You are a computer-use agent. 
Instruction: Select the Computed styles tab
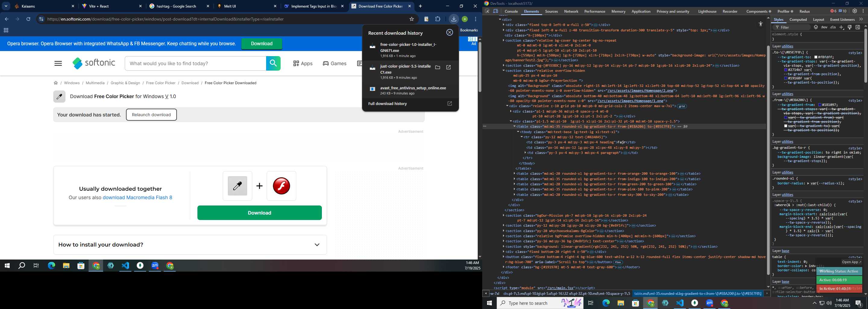click(x=798, y=20)
